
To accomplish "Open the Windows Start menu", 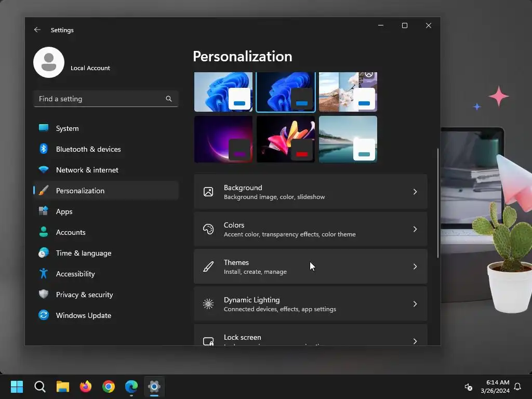I will click(17, 387).
